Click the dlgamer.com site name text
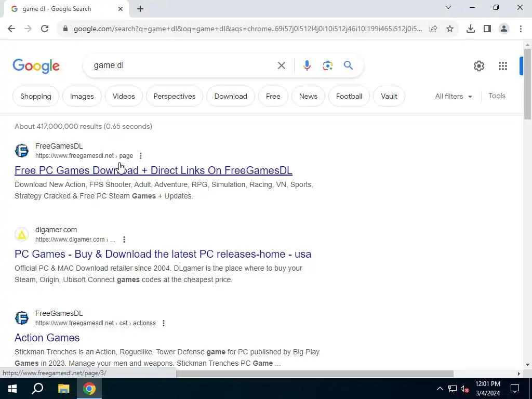This screenshot has width=532, height=399. 56,230
